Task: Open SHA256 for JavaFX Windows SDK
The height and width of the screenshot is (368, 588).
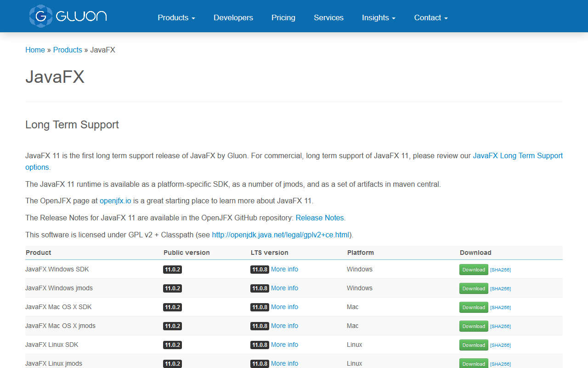Action: click(500, 270)
